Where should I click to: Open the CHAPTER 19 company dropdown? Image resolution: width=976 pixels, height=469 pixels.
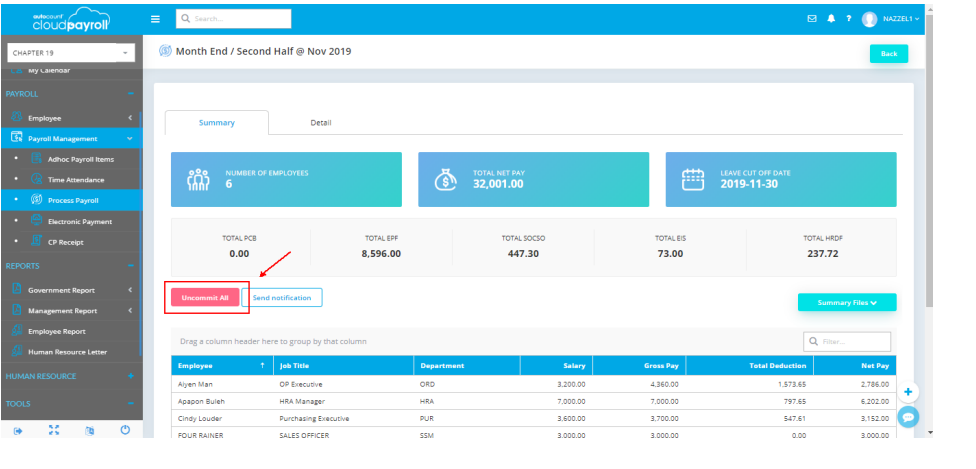click(70, 53)
